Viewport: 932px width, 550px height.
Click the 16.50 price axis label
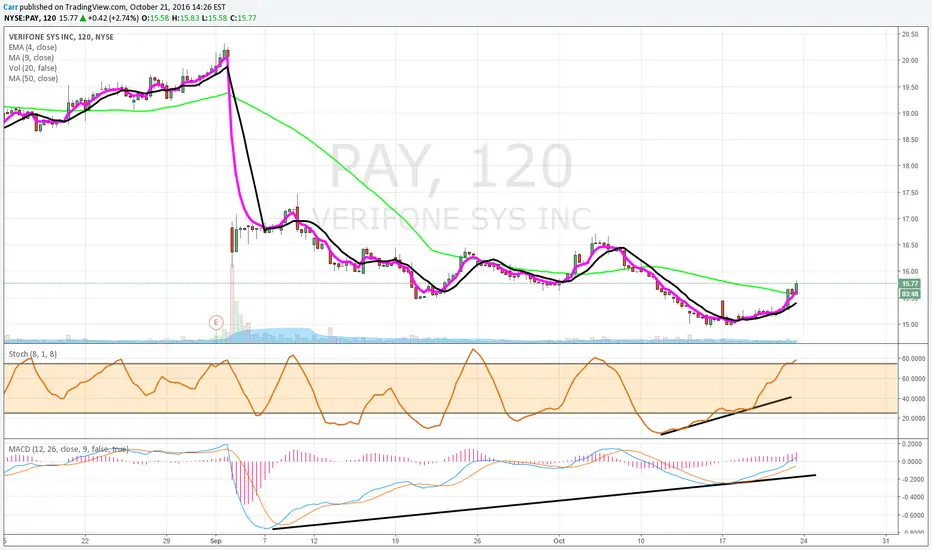coord(910,245)
